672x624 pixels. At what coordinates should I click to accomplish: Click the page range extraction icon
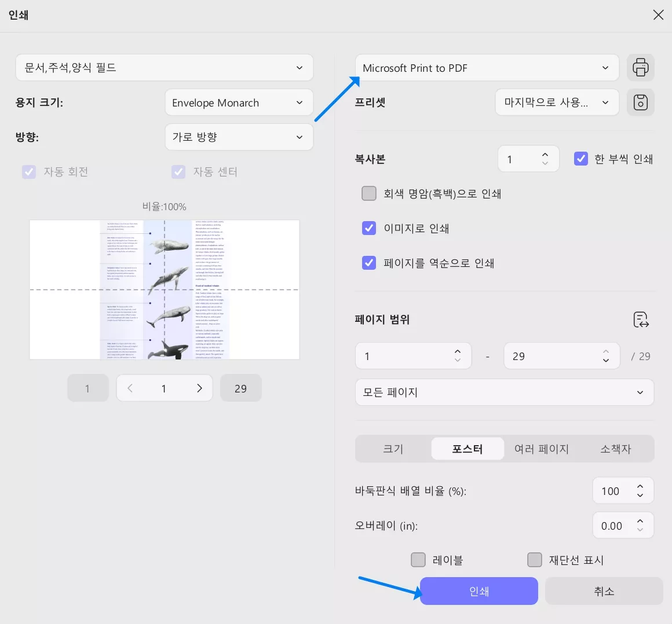click(641, 320)
